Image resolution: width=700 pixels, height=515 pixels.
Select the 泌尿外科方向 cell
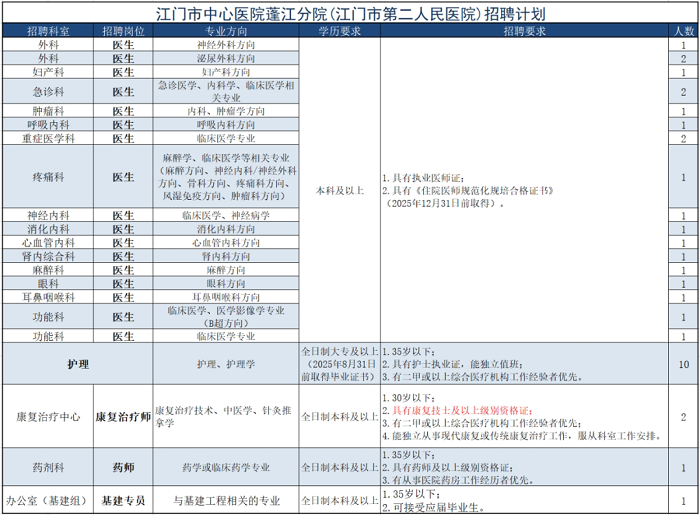point(226,58)
